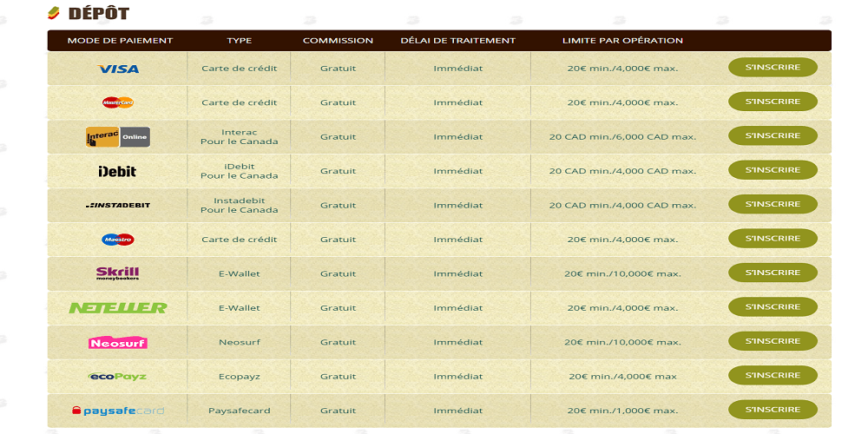Click the 'Paysafecard' type cell text
This screenshot has width=868, height=434.
pyautogui.click(x=240, y=411)
